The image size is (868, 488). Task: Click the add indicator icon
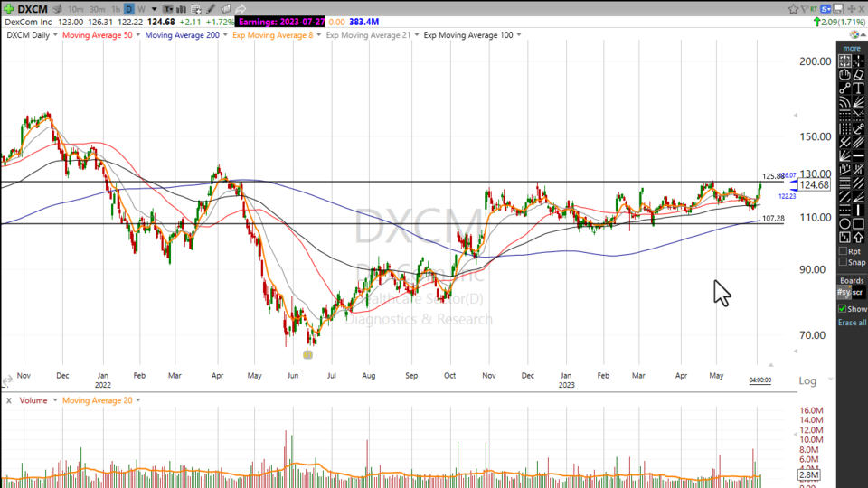click(x=196, y=9)
